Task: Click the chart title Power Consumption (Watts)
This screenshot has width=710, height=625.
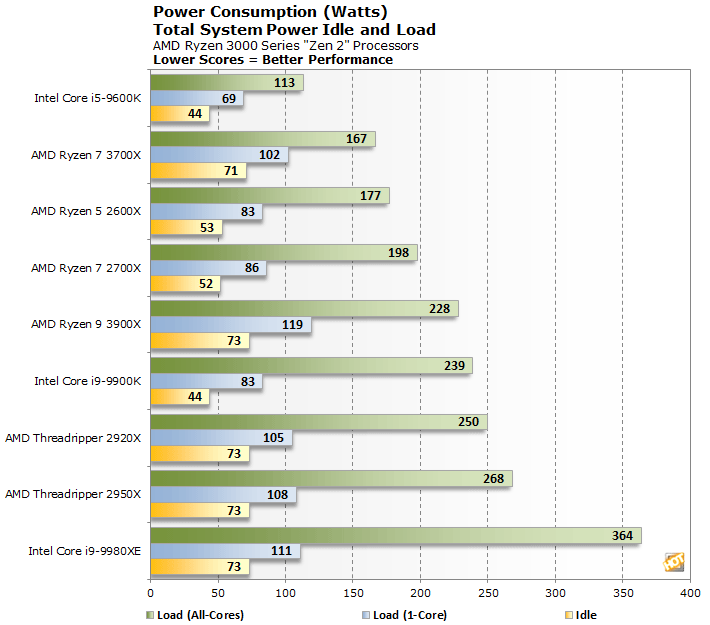Action: pos(270,12)
